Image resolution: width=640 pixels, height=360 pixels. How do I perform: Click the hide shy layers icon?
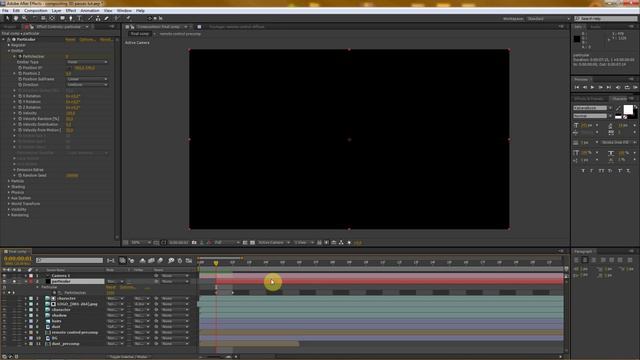[x=142, y=260]
